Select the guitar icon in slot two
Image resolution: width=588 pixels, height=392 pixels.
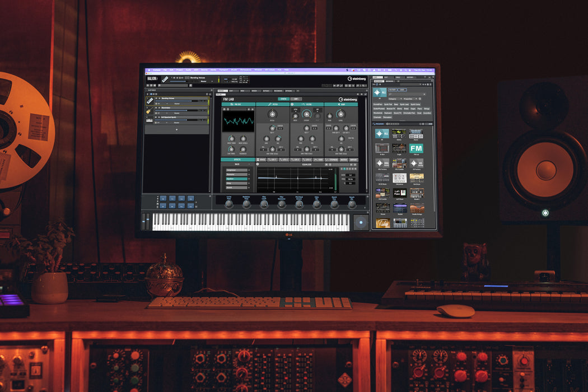(x=150, y=111)
